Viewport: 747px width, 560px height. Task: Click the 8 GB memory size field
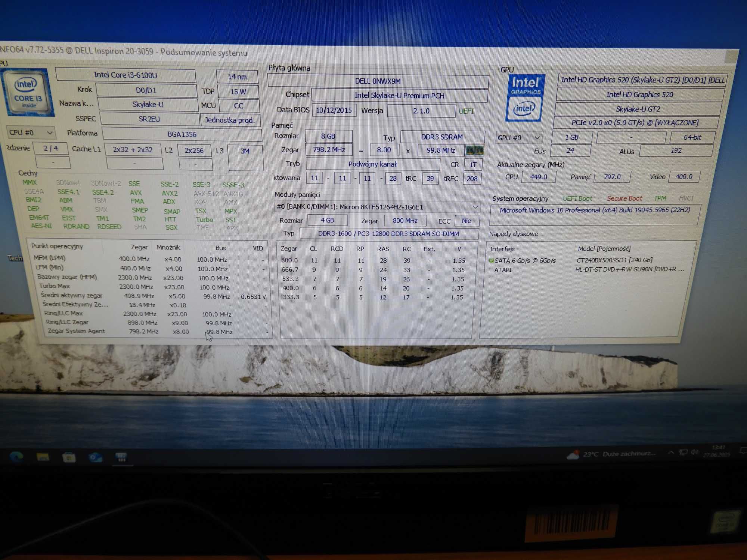pos(328,136)
